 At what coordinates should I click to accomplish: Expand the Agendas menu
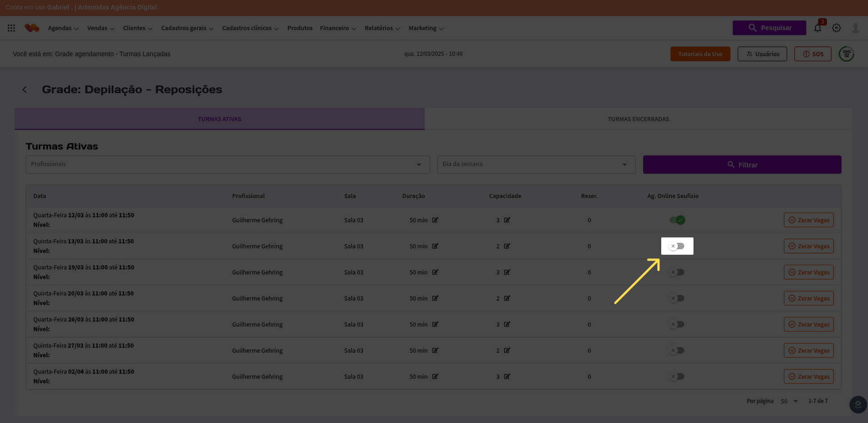[63, 28]
